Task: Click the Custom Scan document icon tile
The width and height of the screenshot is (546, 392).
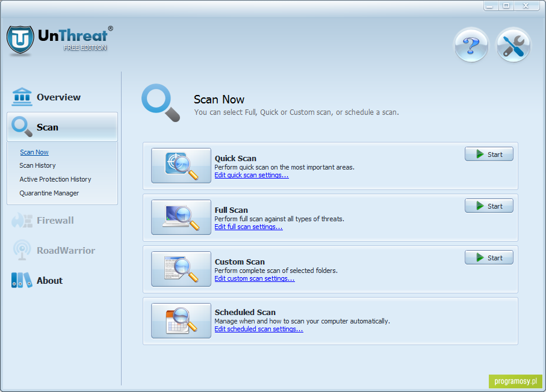Action: tap(181, 269)
